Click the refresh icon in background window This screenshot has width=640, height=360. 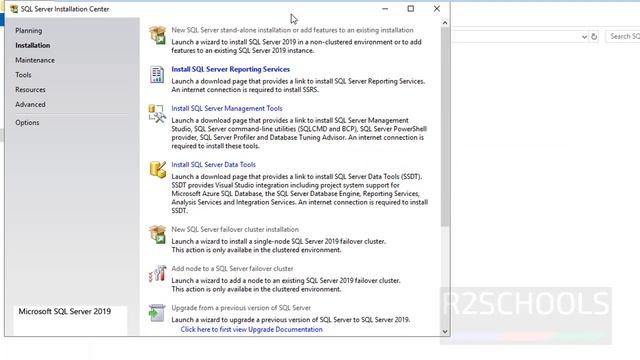594,37
